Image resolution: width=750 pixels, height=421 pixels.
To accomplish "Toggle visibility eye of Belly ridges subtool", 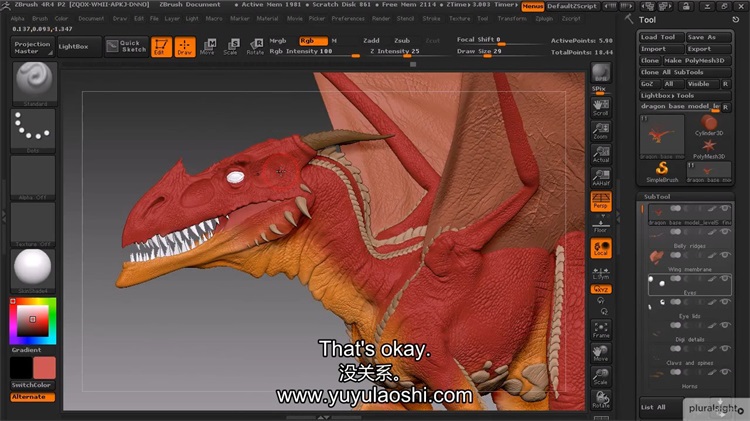I will pyautogui.click(x=726, y=232).
